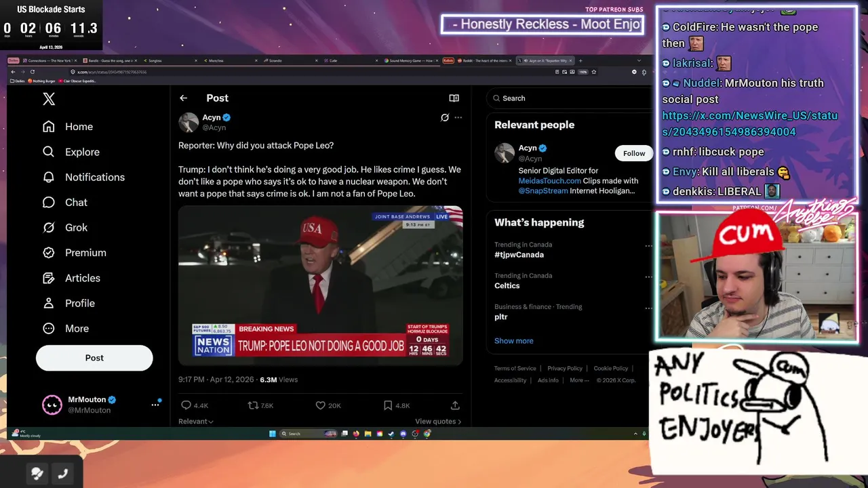Open the post's more options ellipsis

[x=458, y=117]
